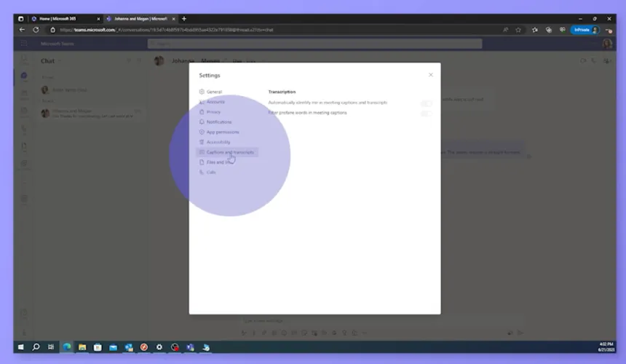Click the Calls phone icon in settings

[202, 173]
